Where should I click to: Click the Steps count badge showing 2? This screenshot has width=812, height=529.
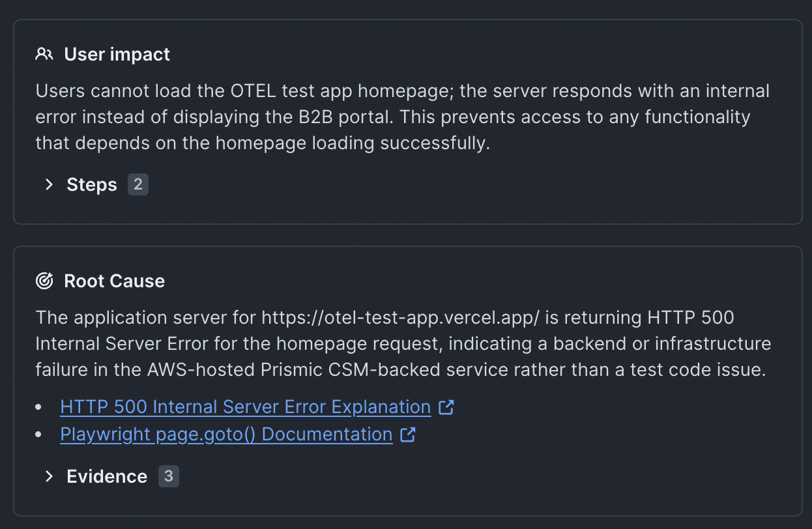click(x=138, y=184)
